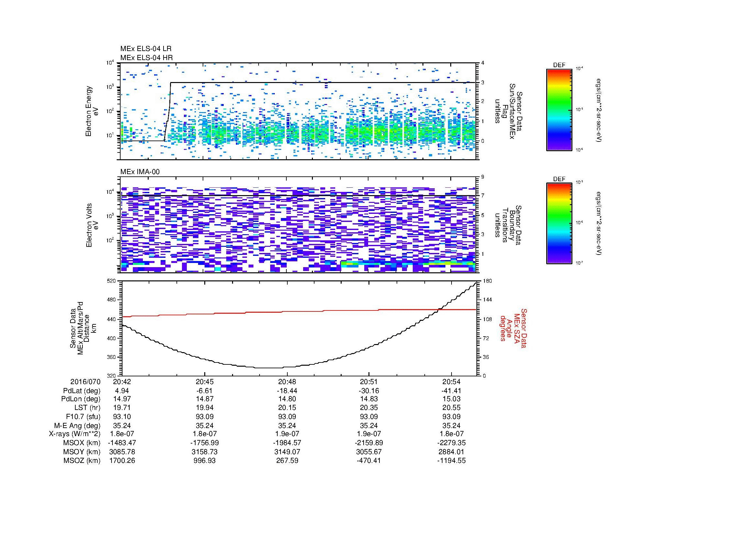The height and width of the screenshot is (534, 756).
Task: Click PdLat value -30.16
Action: coord(369,391)
